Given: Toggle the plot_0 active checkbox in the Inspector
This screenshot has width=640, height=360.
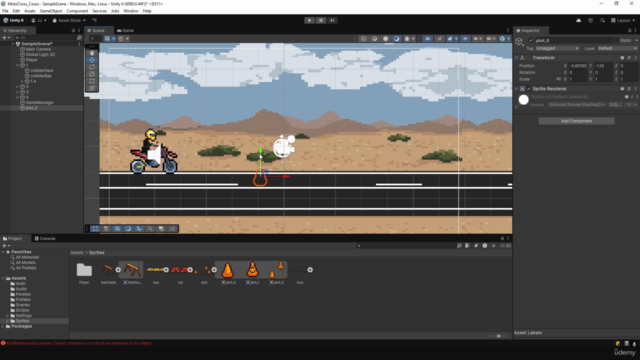Looking at the screenshot, I should (531, 40).
